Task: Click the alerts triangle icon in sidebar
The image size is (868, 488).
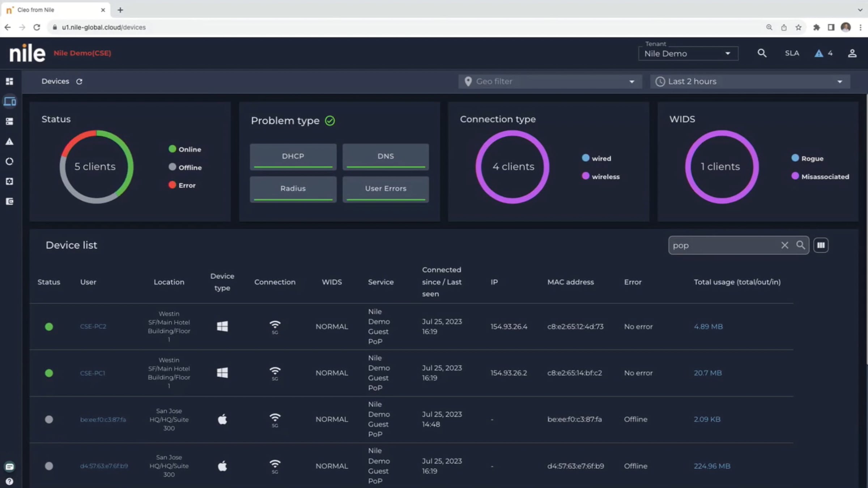Action: pos(10,142)
